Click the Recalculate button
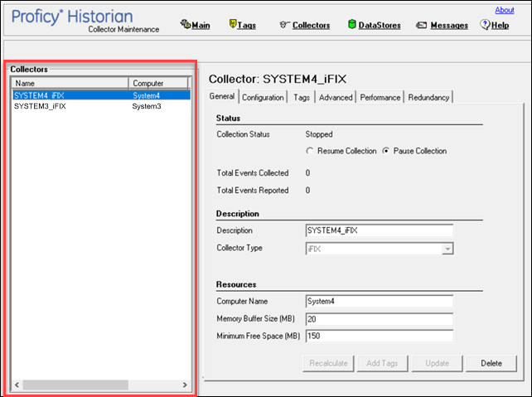This screenshot has width=532, height=397. click(x=328, y=363)
